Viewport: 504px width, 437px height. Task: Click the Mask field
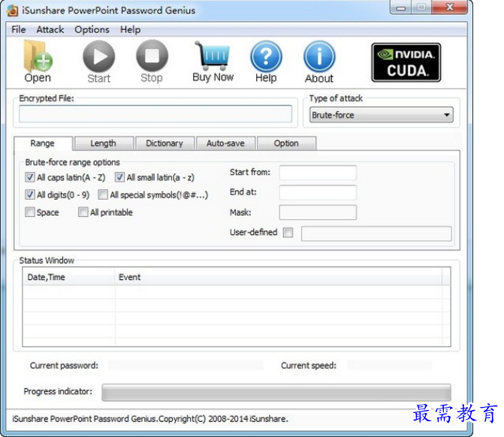point(318,212)
